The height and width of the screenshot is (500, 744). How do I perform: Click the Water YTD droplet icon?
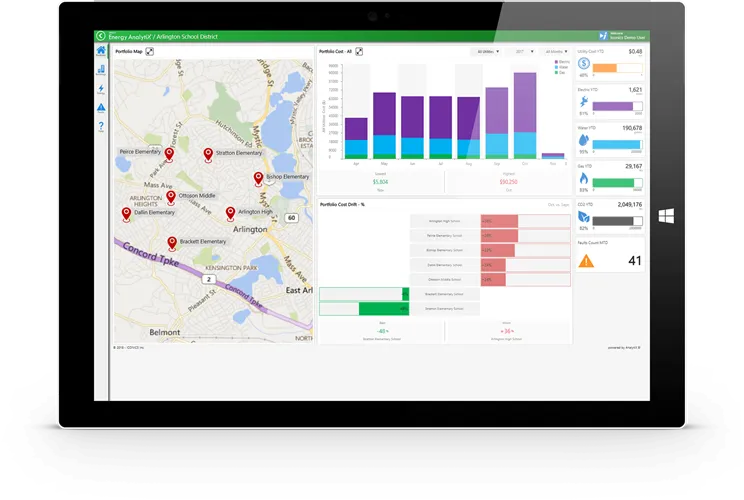click(584, 140)
